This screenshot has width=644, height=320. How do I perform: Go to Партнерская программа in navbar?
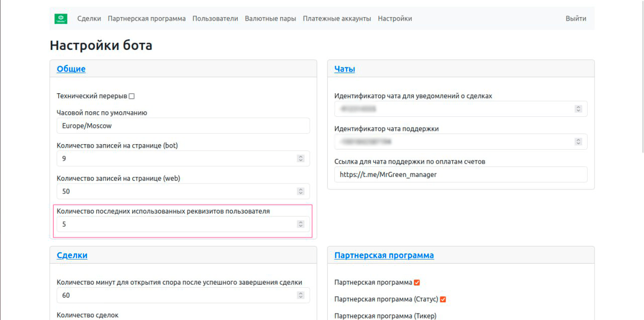coord(147,19)
